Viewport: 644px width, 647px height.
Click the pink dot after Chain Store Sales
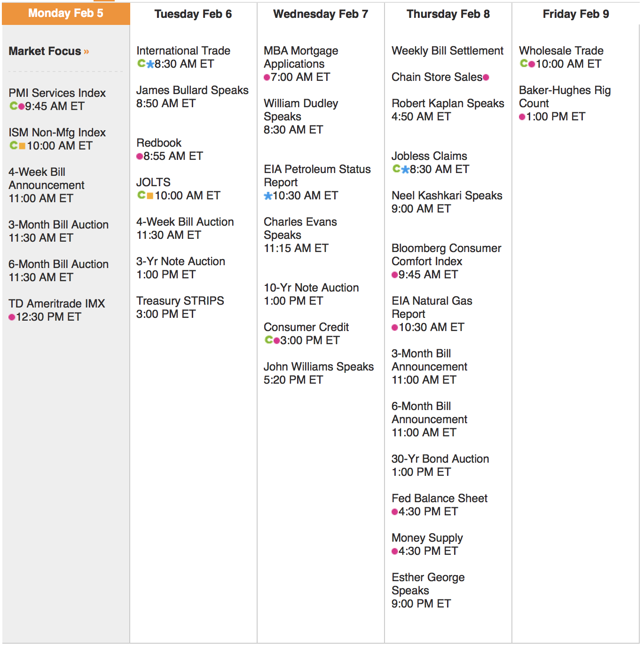pos(486,77)
